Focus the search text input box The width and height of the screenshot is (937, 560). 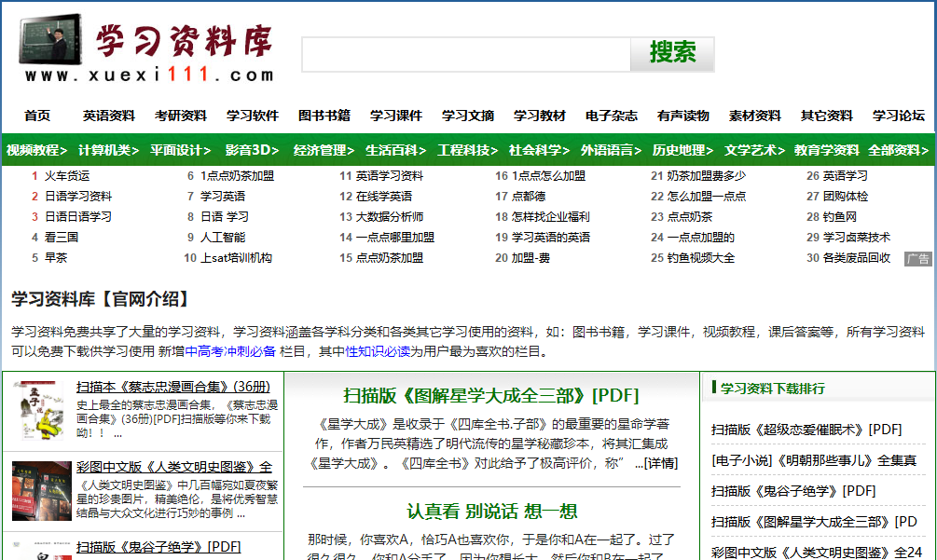point(465,54)
